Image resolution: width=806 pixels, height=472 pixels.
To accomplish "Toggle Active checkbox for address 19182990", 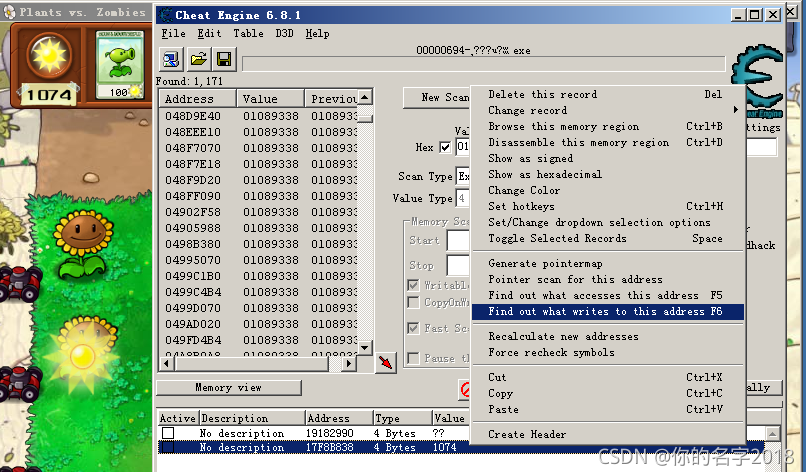I will (168, 433).
